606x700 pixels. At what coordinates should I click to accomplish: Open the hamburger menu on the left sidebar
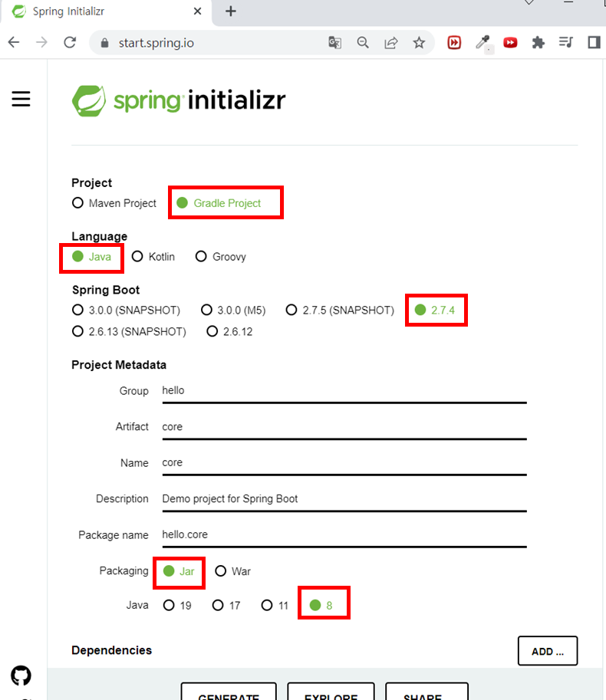click(x=21, y=99)
